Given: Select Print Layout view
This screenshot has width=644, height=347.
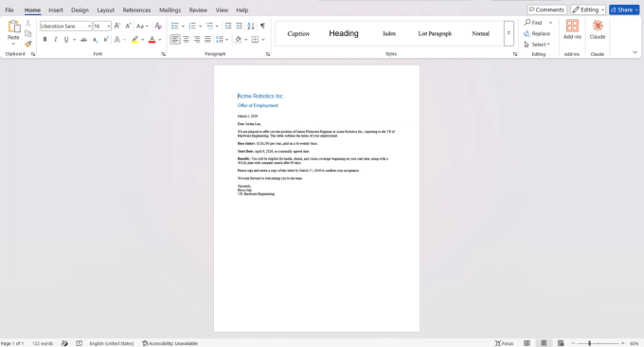Looking at the screenshot, I should tap(544, 343).
